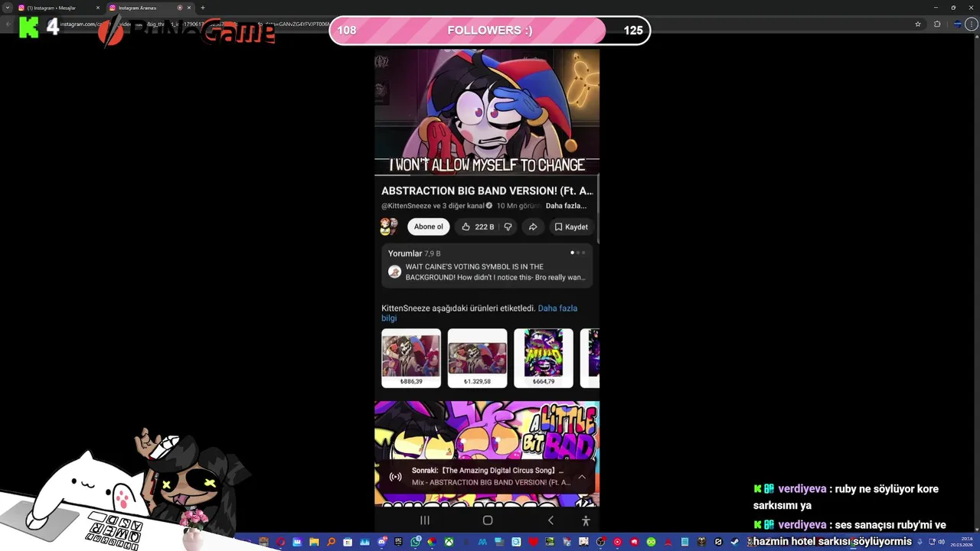The height and width of the screenshot is (551, 980).
Task: Open the product priced ₺664,79
Action: [x=544, y=358]
